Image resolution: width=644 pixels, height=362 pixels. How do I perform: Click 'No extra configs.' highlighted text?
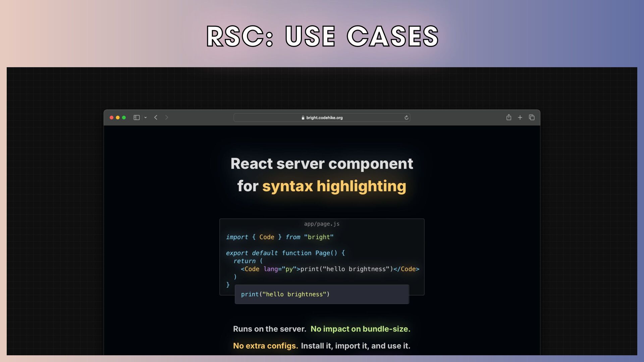pos(265,346)
